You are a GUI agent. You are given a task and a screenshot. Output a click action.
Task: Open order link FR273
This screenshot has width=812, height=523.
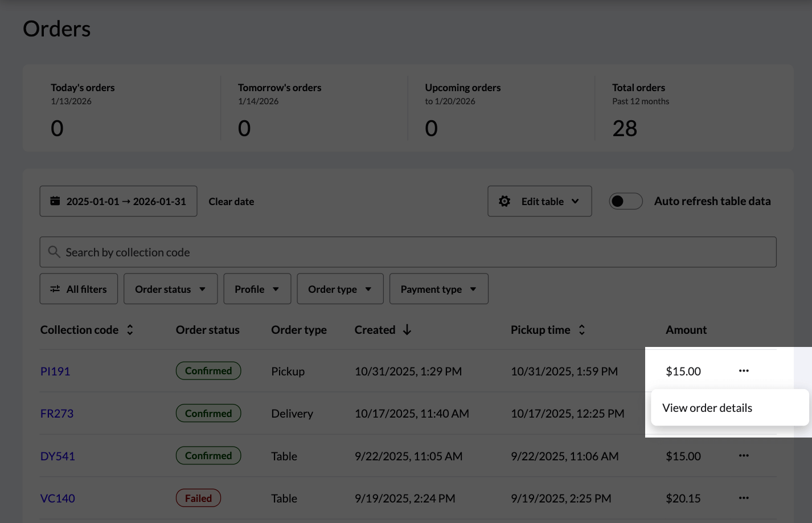point(57,414)
